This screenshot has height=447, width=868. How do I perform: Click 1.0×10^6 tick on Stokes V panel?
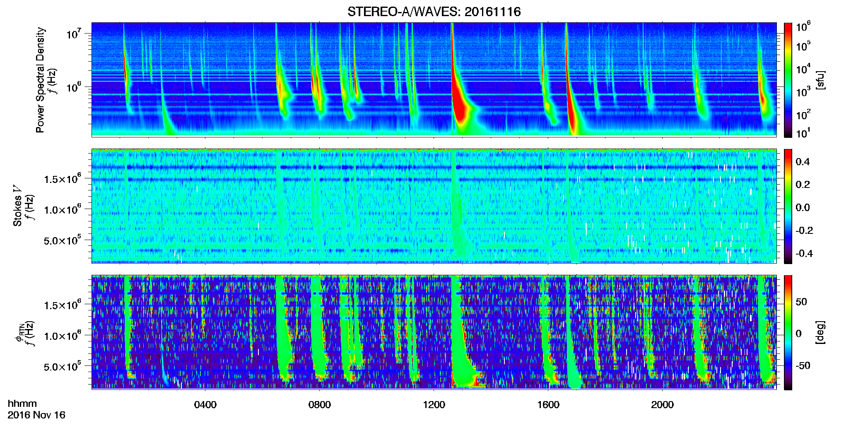(x=63, y=209)
